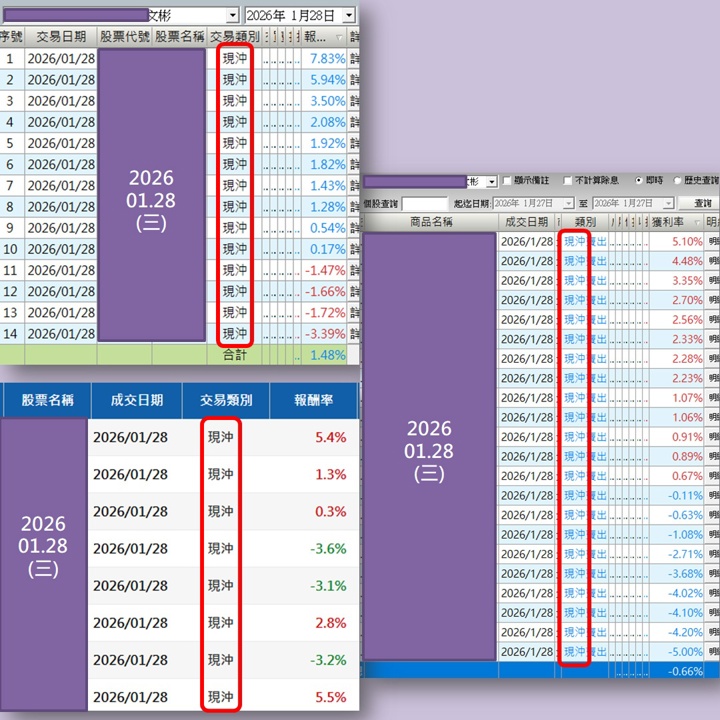Screen dimensions: 720x720
Task: Click the 7.83% return cell in row 1
Action: point(324,59)
